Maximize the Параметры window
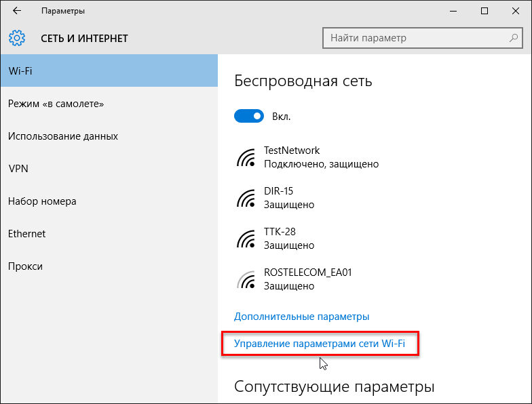 coord(484,12)
